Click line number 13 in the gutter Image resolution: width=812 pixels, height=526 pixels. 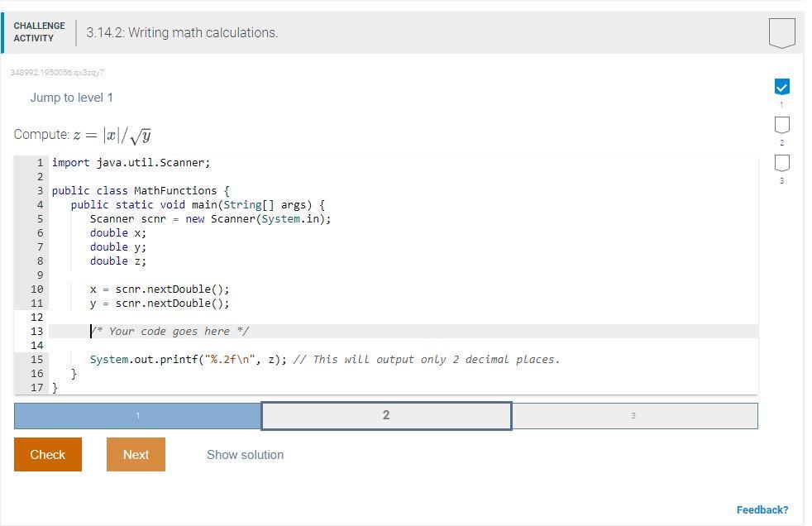point(37,331)
